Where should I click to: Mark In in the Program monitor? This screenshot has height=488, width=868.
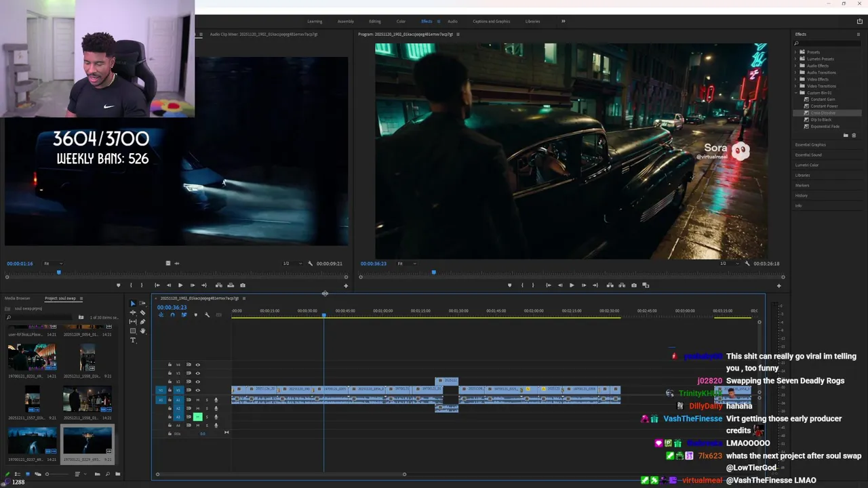click(x=522, y=285)
